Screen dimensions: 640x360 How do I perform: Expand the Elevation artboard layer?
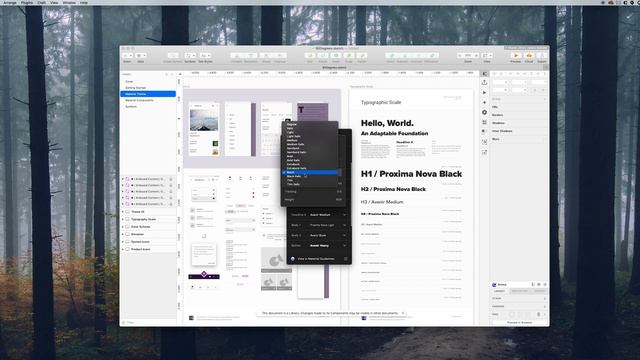tap(123, 234)
